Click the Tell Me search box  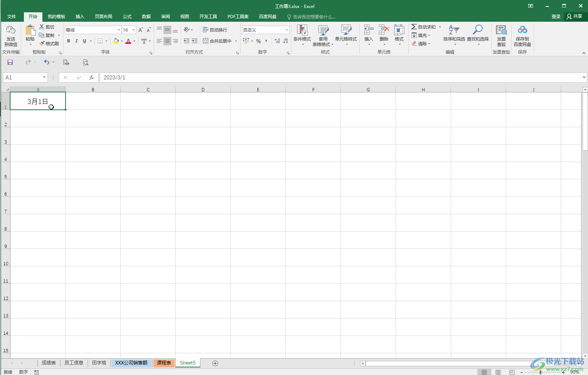pos(311,17)
